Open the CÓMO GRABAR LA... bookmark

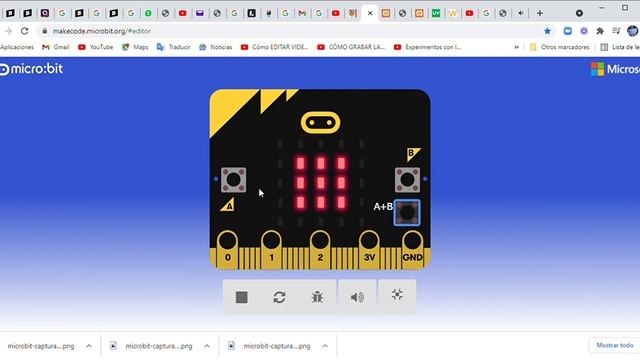point(351,47)
